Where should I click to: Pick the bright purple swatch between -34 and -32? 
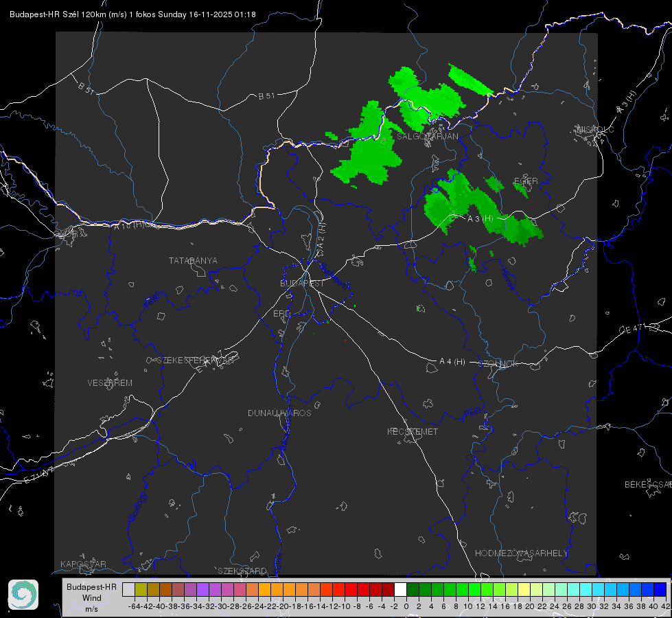coord(202,589)
